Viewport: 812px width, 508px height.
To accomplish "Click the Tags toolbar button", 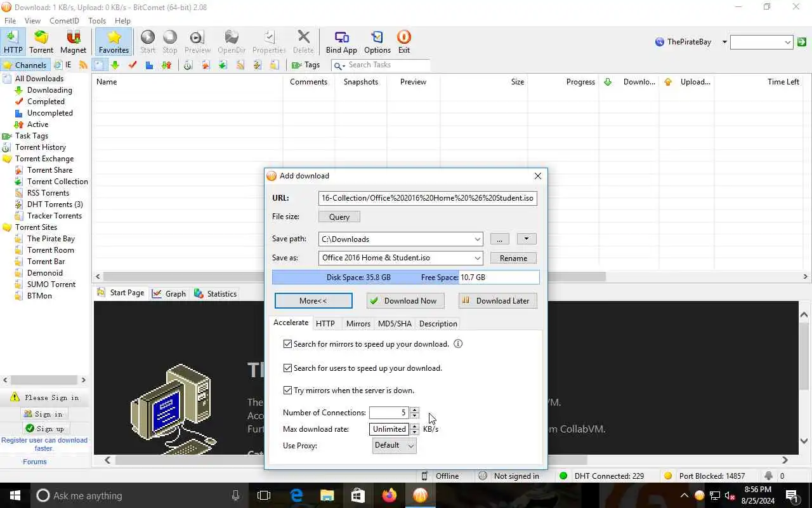I will coord(305,65).
